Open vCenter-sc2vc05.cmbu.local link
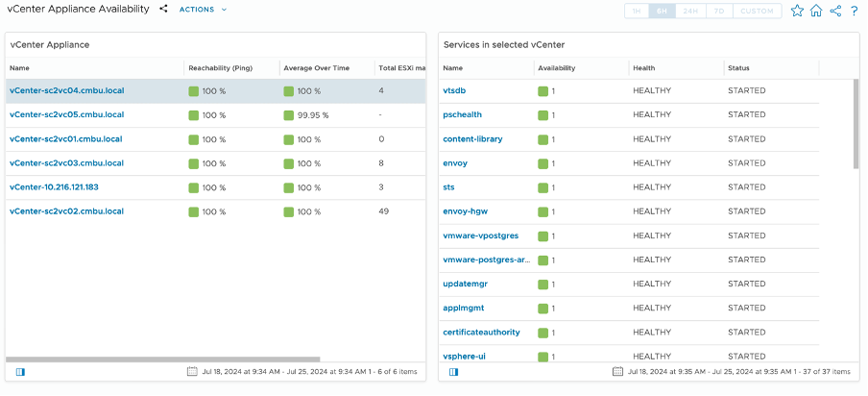 click(x=66, y=115)
